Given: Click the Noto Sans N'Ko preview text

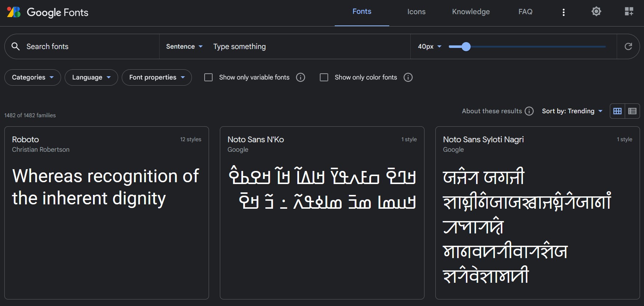Looking at the screenshot, I should 322,188.
